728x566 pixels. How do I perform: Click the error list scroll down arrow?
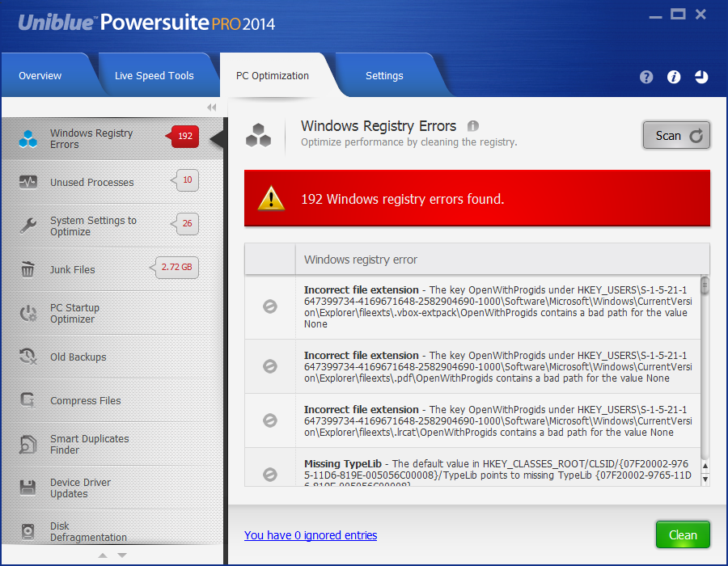pyautogui.click(x=705, y=479)
